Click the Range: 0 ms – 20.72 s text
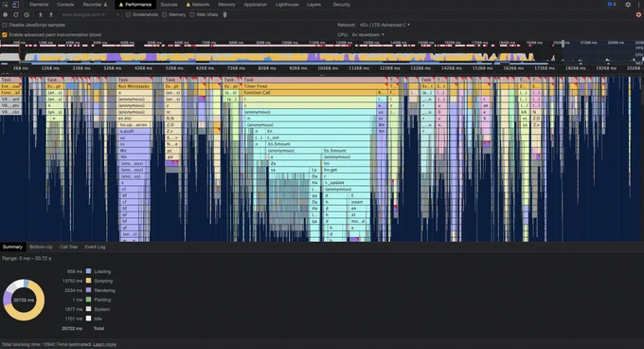This screenshot has width=644, height=349. (x=27, y=259)
